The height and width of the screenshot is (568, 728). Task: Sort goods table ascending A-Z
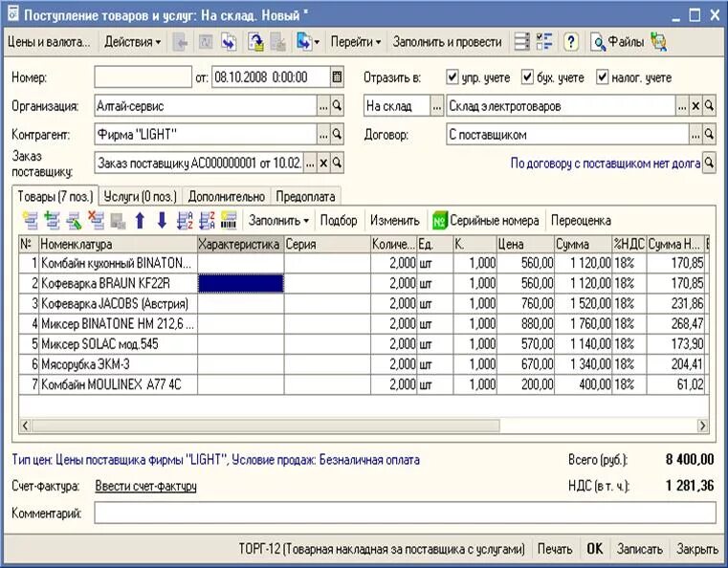click(x=185, y=221)
